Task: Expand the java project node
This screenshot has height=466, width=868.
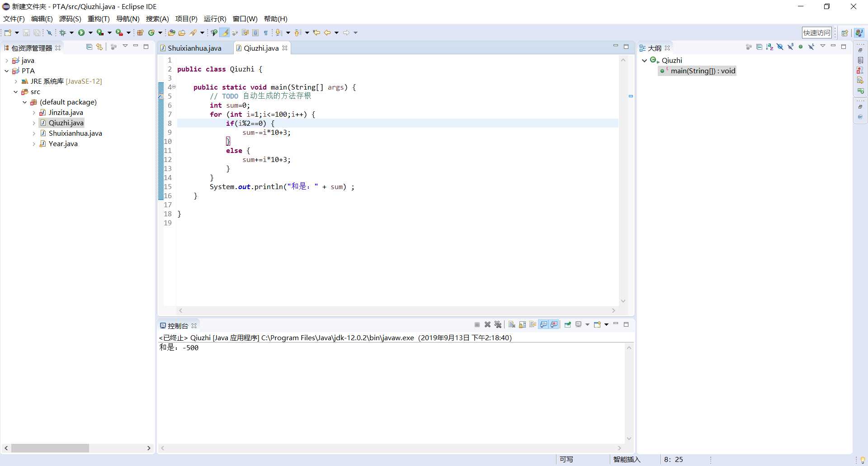Action: (x=6, y=61)
